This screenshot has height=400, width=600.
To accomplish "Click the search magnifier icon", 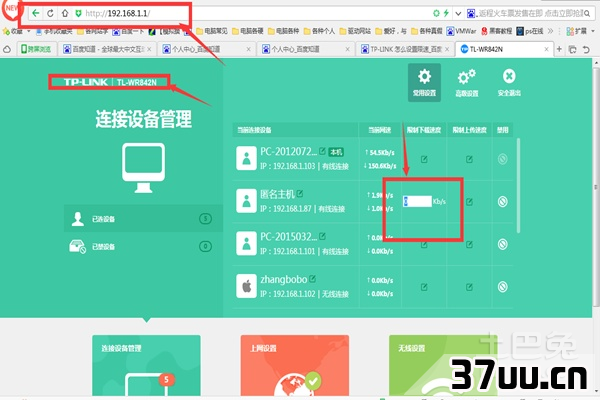I will pyautogui.click(x=587, y=13).
